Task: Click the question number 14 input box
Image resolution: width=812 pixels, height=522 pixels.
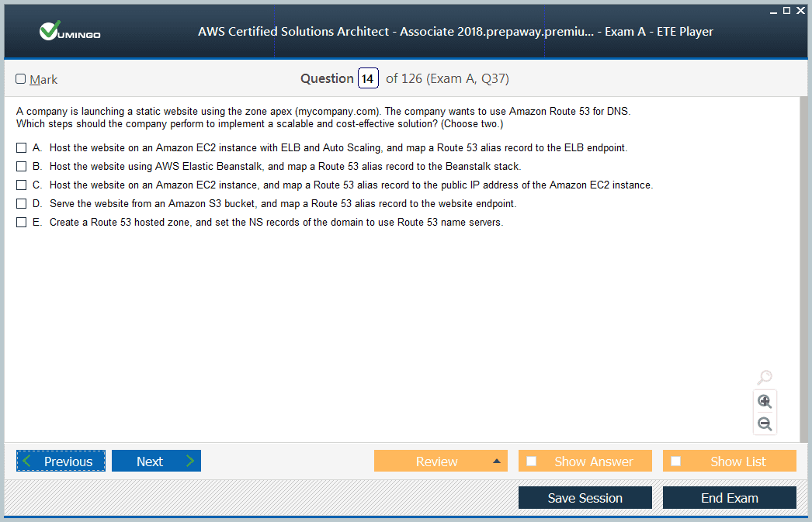Action: coord(368,78)
